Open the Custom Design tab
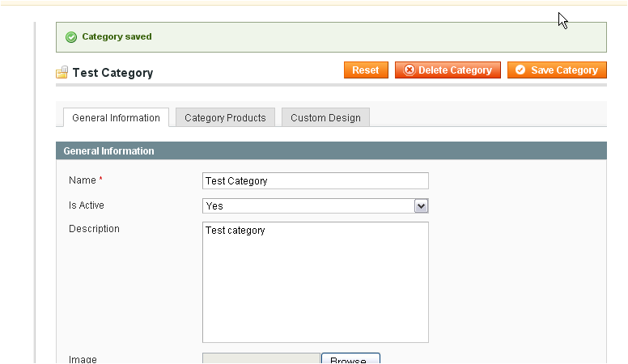This screenshot has height=364, width=628. (x=325, y=118)
